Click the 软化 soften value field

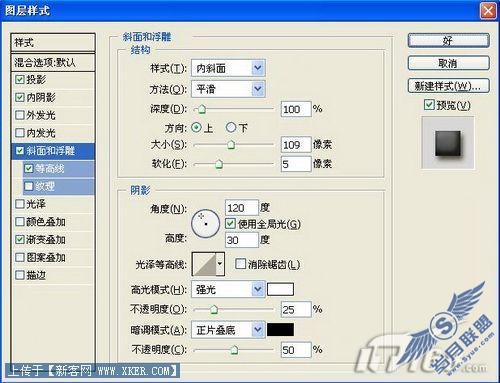tap(296, 164)
